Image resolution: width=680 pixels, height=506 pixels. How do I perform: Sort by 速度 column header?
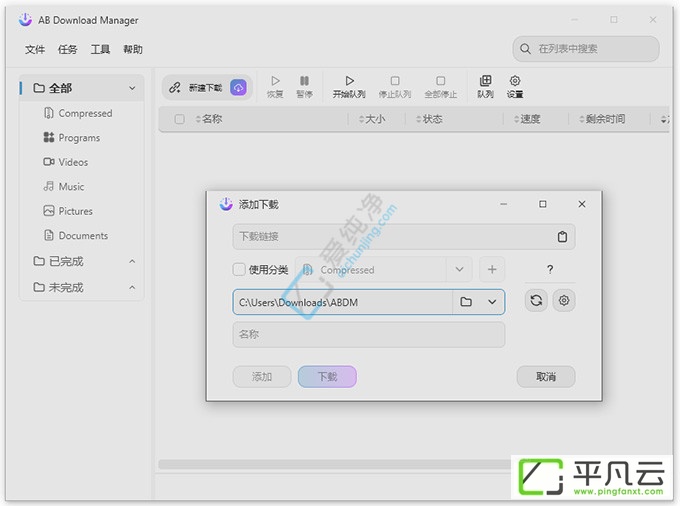527,119
